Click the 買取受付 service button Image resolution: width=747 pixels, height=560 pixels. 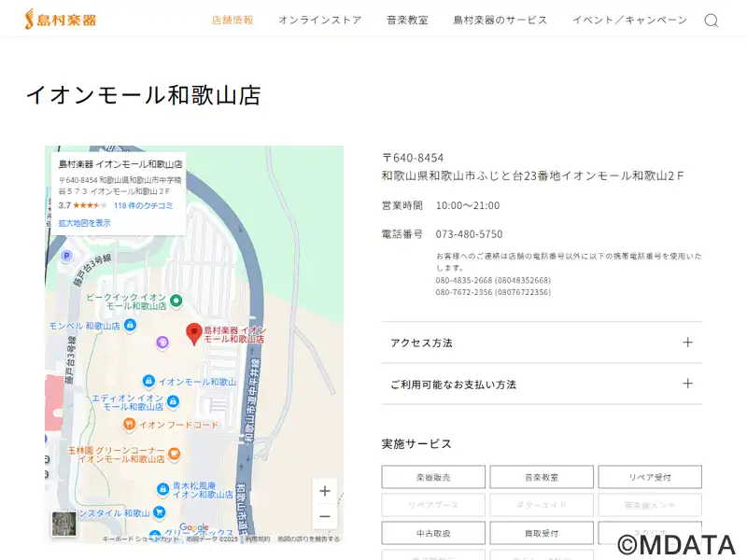pyautogui.click(x=542, y=533)
